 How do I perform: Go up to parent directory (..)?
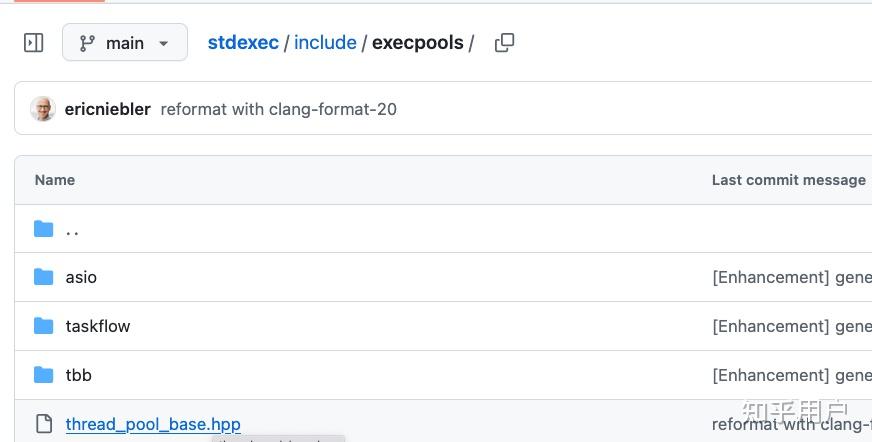[72, 229]
